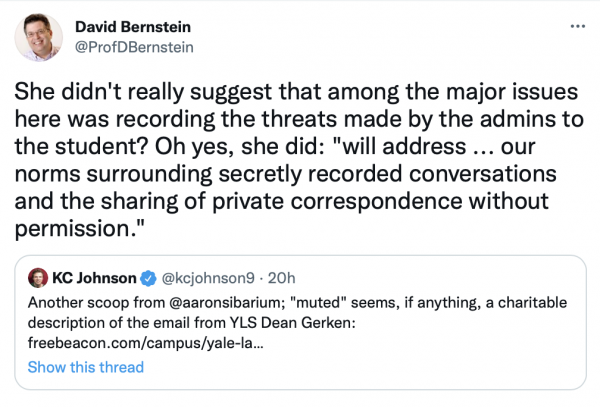Click the KC Johnson name in quote
This screenshot has width=600, height=407.
coord(95,274)
